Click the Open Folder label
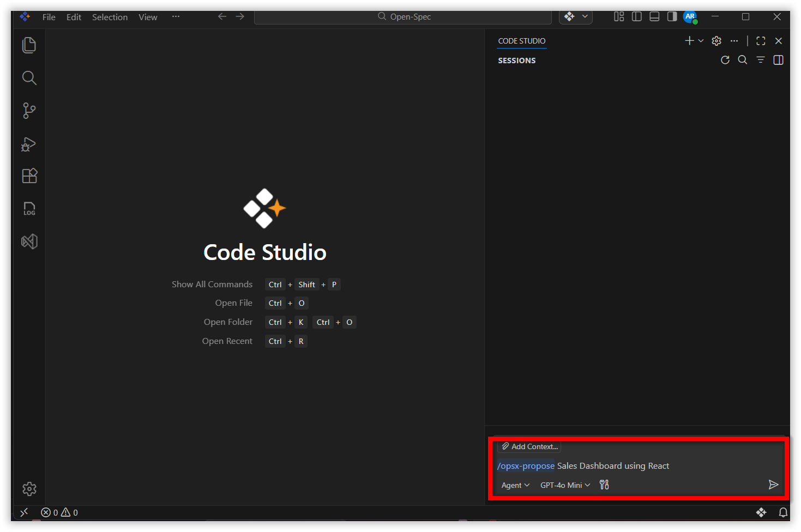 pos(228,322)
